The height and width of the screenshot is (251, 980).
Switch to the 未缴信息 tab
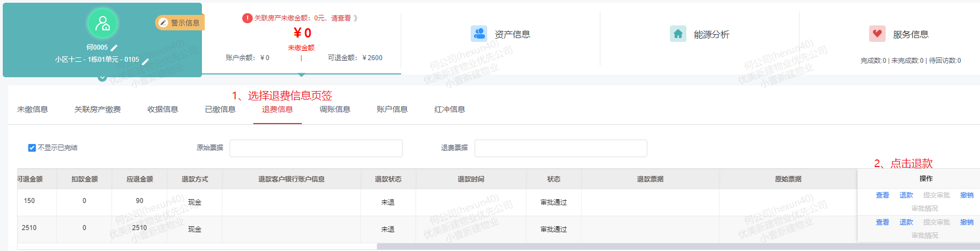(33, 109)
